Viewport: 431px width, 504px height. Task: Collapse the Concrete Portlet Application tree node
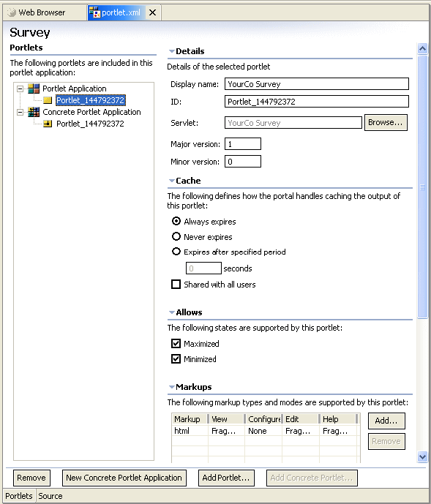tap(20, 112)
